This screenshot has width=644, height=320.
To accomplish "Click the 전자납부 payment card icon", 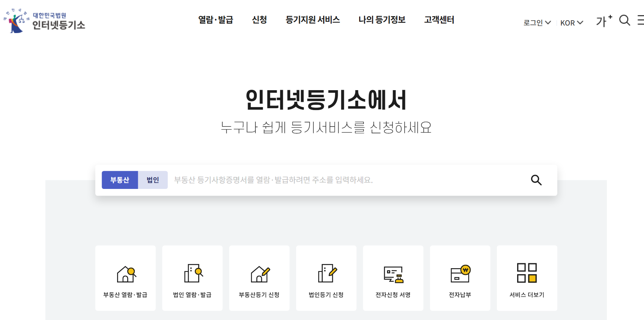I will pos(460,273).
